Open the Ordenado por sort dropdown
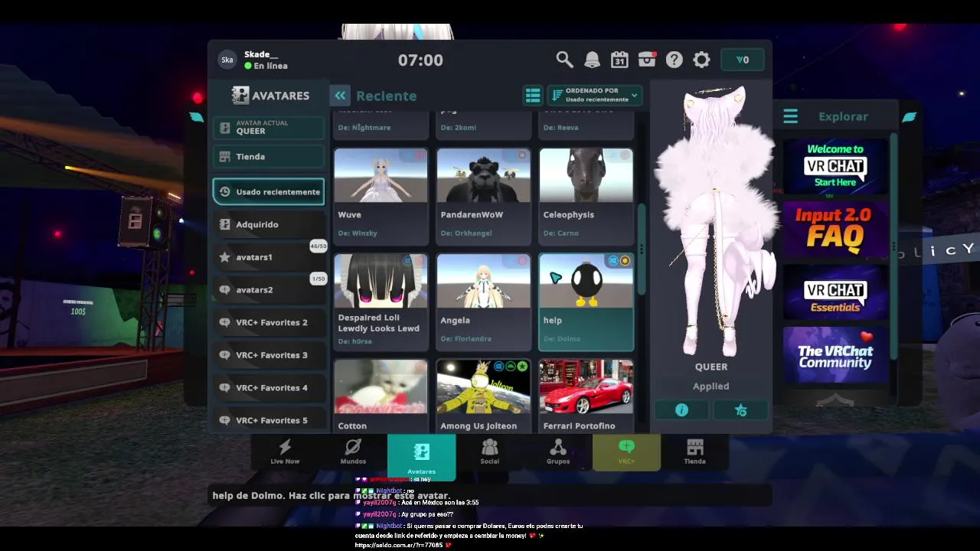This screenshot has width=980, height=551. (594, 96)
